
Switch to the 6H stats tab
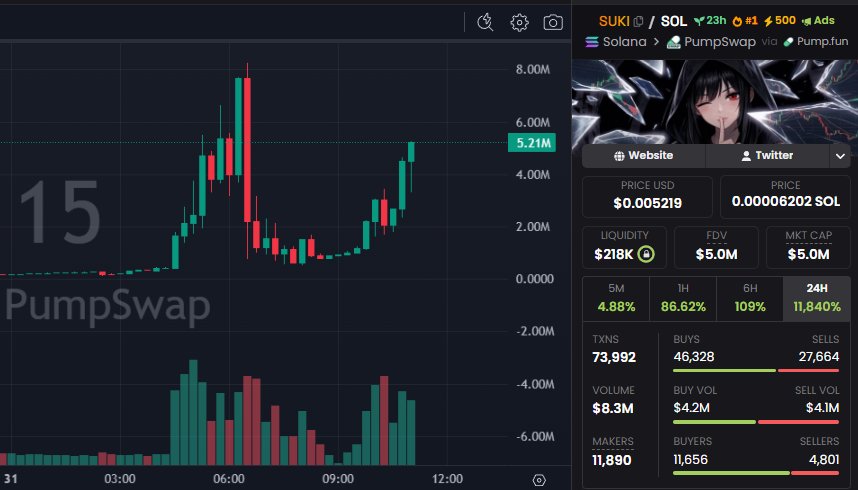749,299
